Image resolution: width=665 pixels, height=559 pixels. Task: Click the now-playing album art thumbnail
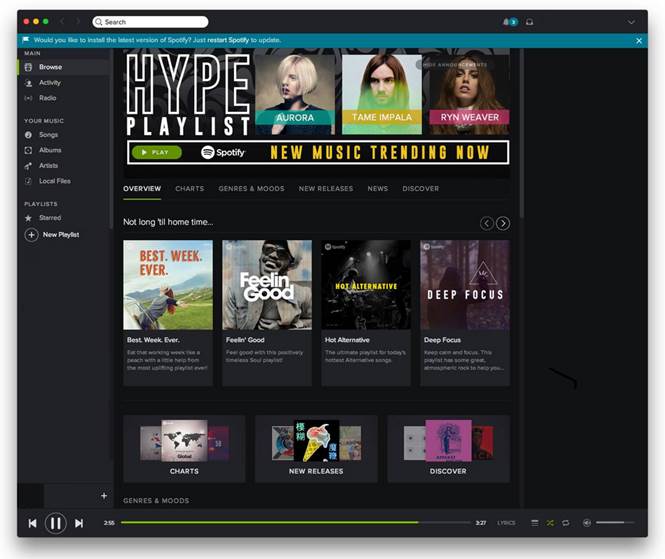pyautogui.click(x=31, y=495)
